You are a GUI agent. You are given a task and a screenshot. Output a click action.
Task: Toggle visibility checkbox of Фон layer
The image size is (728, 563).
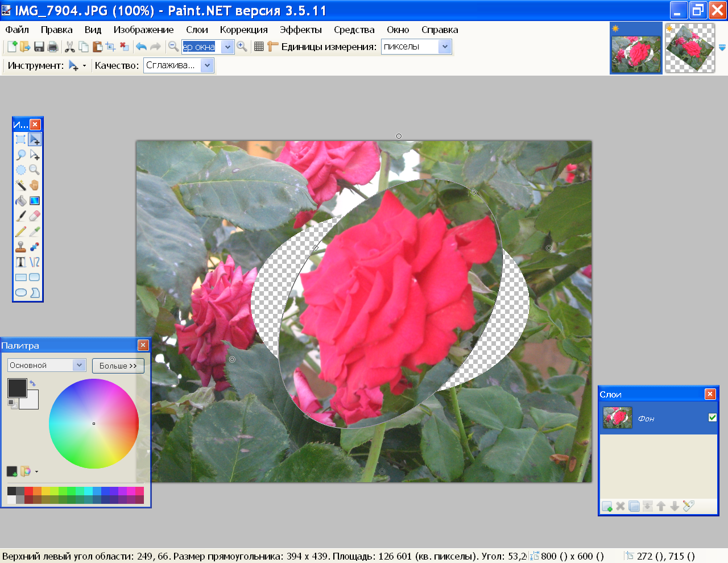pos(713,417)
